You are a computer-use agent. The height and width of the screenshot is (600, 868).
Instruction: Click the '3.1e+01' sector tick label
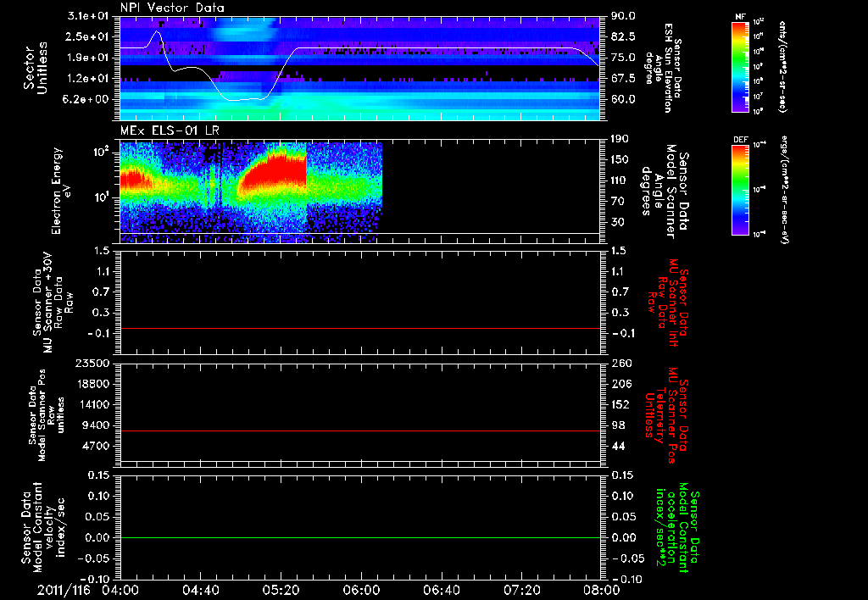88,16
